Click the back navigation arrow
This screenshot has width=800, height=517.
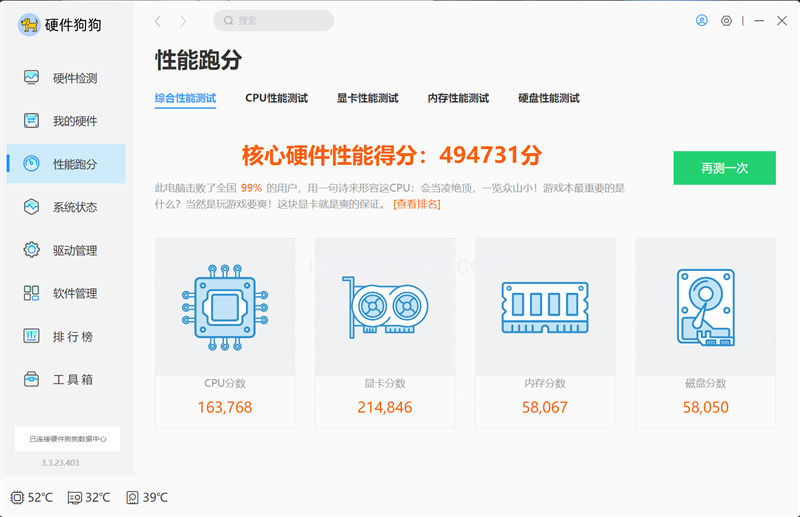(x=158, y=20)
